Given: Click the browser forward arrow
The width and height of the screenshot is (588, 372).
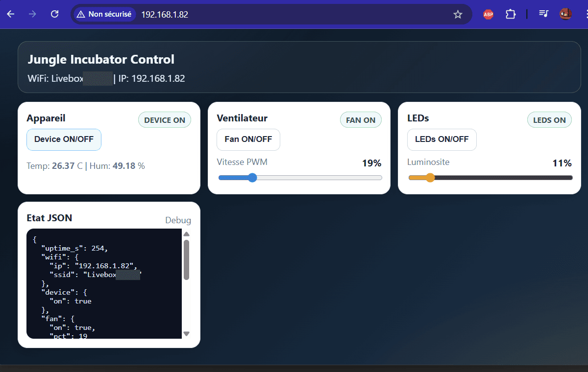Looking at the screenshot, I should click(x=33, y=14).
